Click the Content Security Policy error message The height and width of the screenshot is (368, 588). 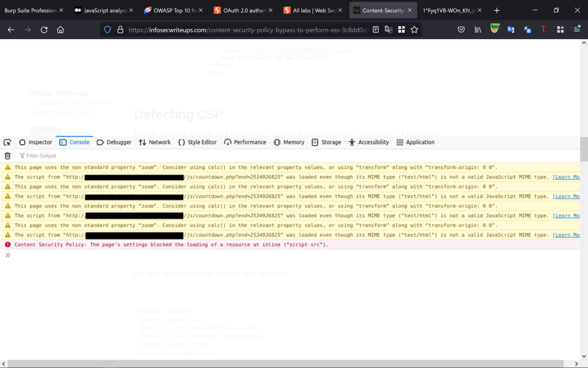click(x=171, y=244)
